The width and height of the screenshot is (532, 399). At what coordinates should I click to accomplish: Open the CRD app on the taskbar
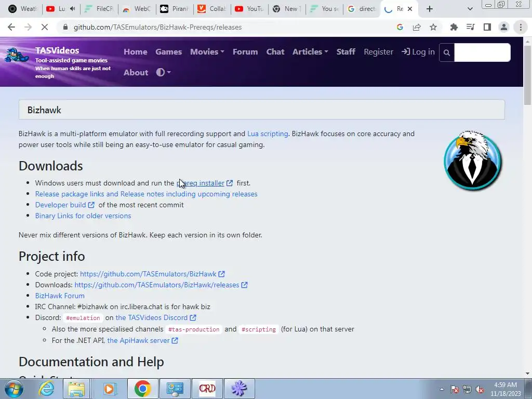coord(207,389)
